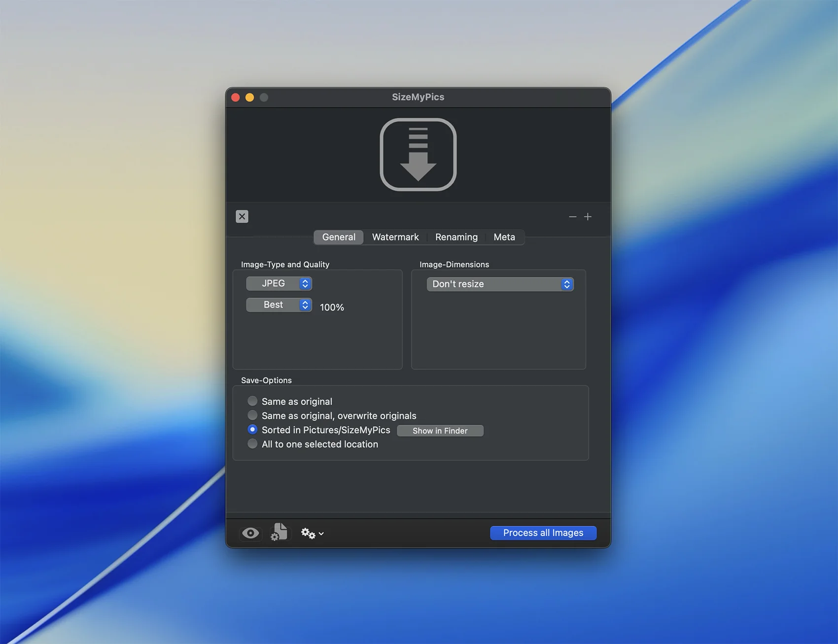838x644 pixels.
Task: Select "All to one selected location" option
Action: (252, 444)
